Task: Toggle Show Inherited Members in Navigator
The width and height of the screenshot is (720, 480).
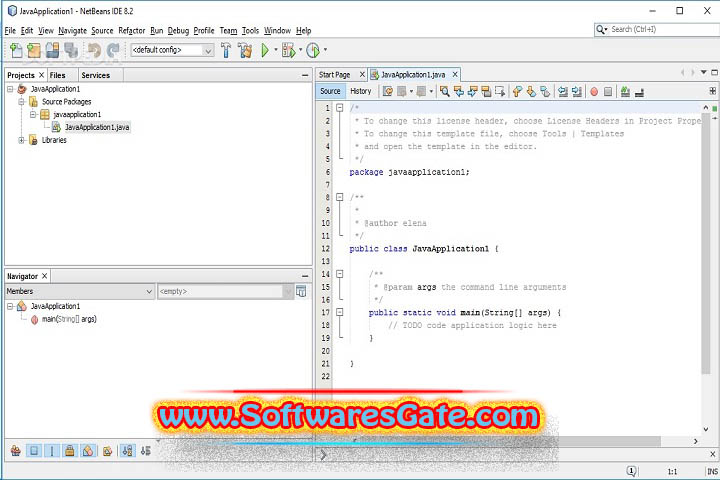Action: click(x=16, y=451)
